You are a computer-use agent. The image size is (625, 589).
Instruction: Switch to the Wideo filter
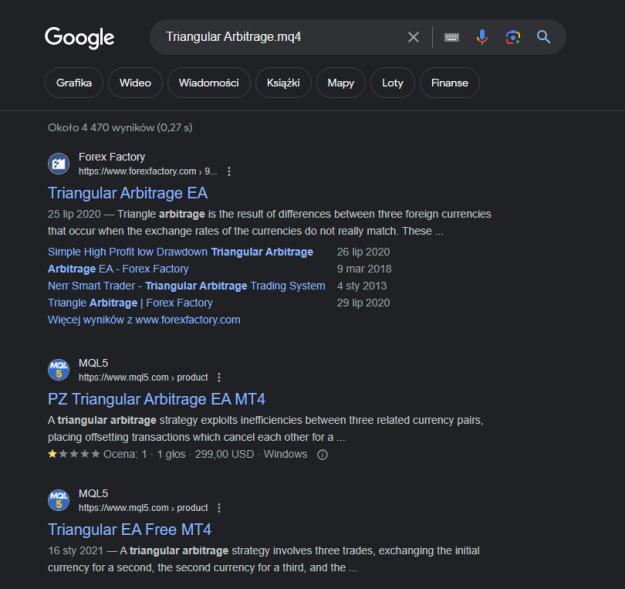pyautogui.click(x=135, y=83)
